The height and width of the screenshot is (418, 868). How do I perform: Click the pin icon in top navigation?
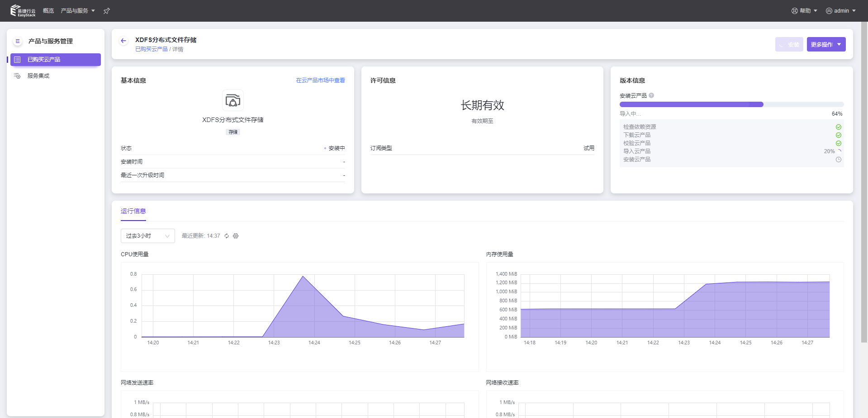tap(107, 11)
